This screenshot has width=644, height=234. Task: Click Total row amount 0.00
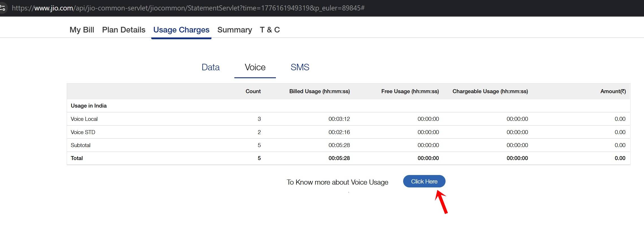point(620,158)
